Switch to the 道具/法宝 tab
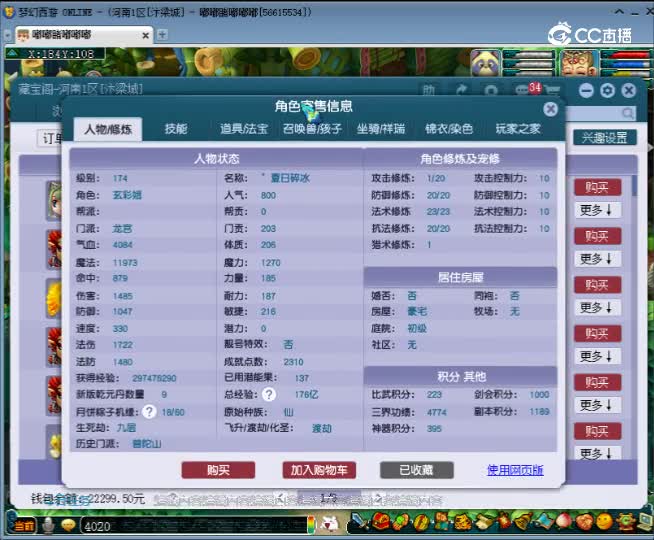The image size is (654, 540). click(x=244, y=128)
